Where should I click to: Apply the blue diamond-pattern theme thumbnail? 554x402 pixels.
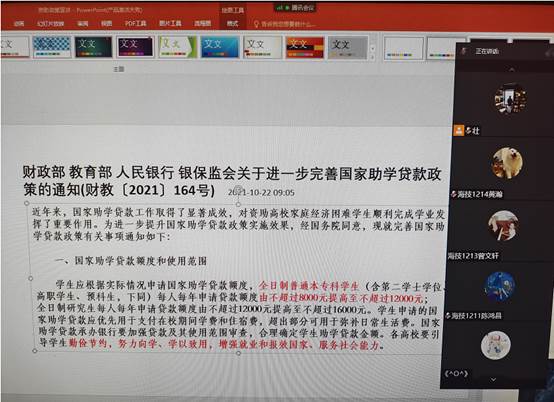click(52, 46)
